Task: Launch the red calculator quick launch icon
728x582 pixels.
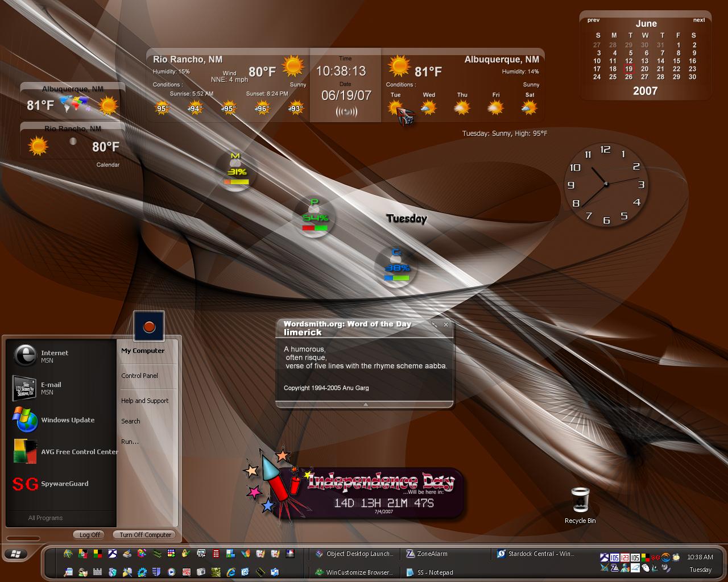Action: tap(216, 554)
